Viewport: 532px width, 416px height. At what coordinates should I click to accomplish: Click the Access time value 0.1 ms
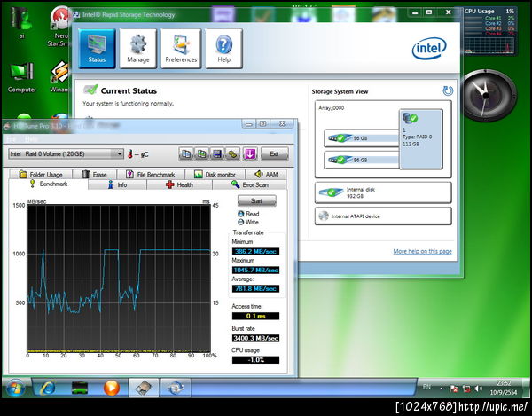coord(255,317)
